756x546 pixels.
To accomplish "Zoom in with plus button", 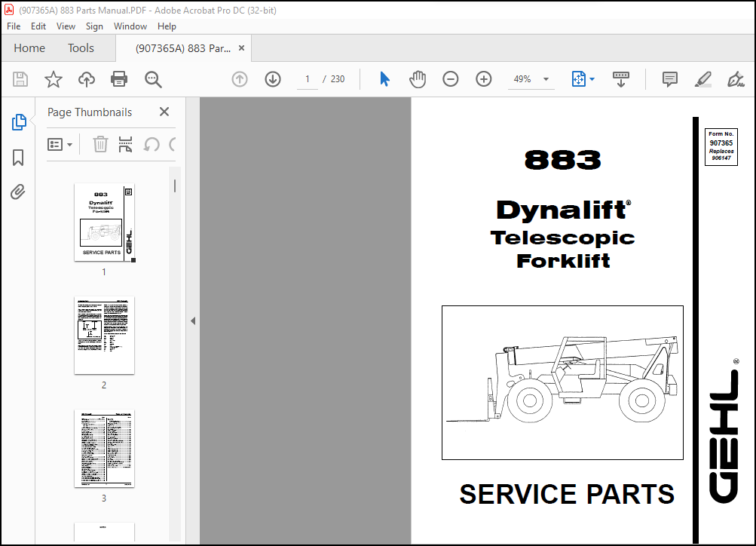I will (484, 79).
